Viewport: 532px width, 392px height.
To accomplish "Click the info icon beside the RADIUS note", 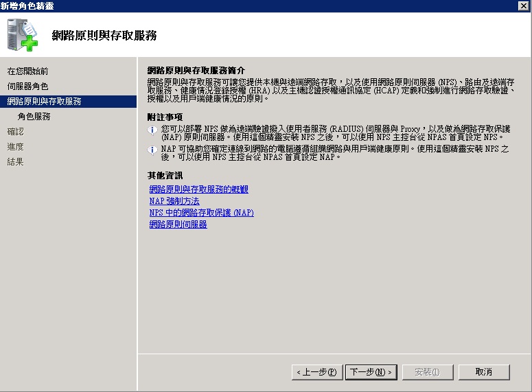I will coord(152,130).
